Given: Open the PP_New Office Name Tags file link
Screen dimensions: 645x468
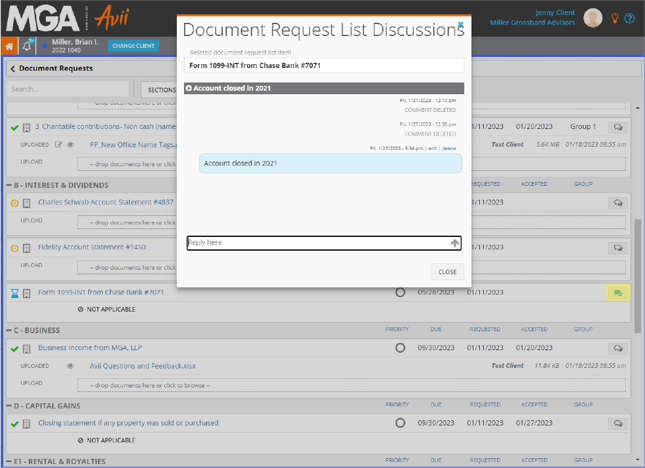Looking at the screenshot, I should tap(133, 145).
